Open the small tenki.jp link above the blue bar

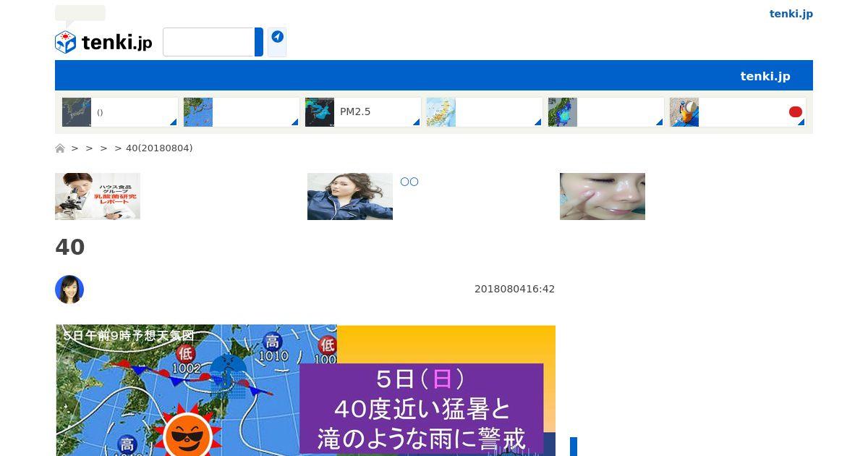tap(791, 14)
